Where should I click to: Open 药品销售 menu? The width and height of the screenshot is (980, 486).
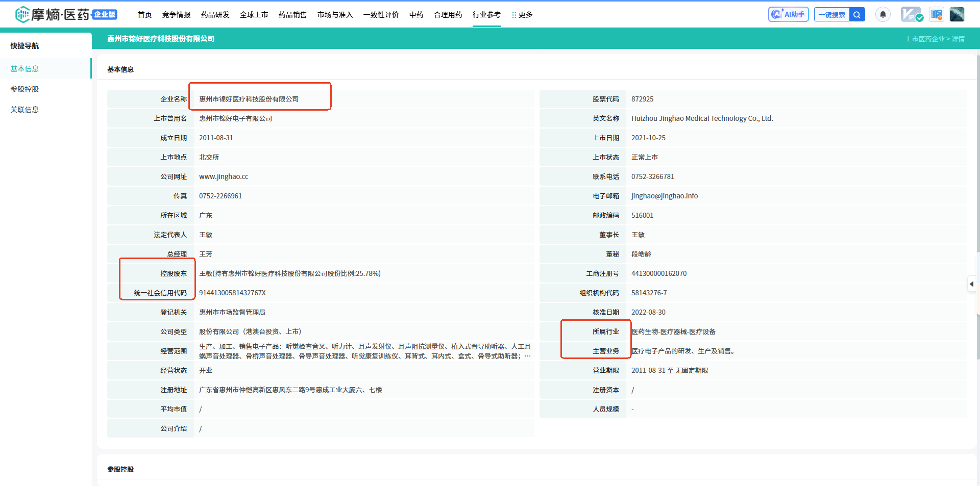pos(293,15)
